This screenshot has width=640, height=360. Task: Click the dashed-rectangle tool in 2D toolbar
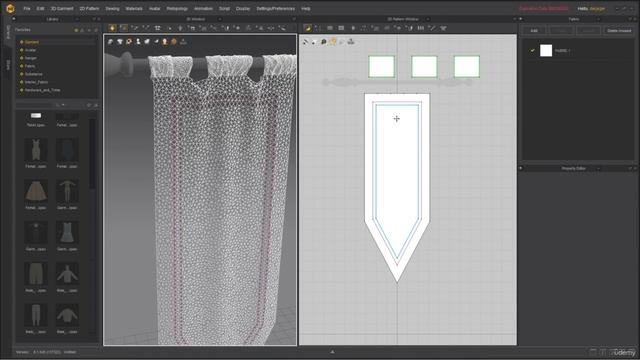tap(364, 28)
